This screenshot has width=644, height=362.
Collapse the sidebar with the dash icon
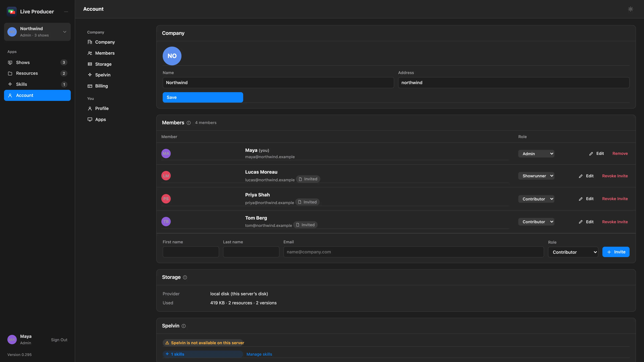pyautogui.click(x=66, y=12)
